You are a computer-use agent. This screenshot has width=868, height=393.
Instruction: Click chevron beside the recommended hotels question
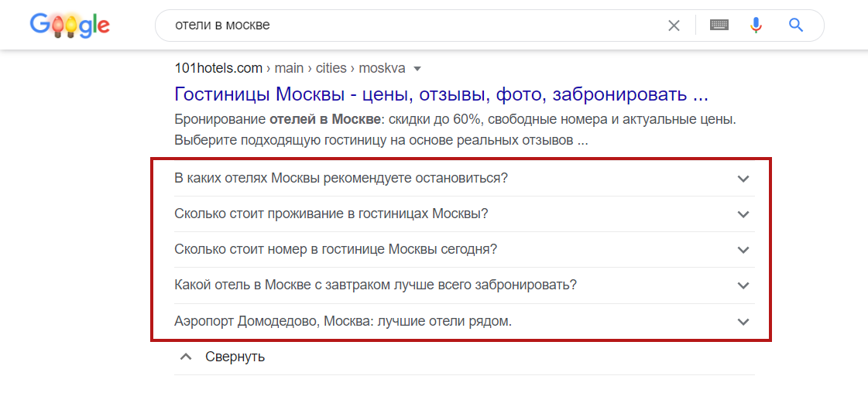[743, 179]
